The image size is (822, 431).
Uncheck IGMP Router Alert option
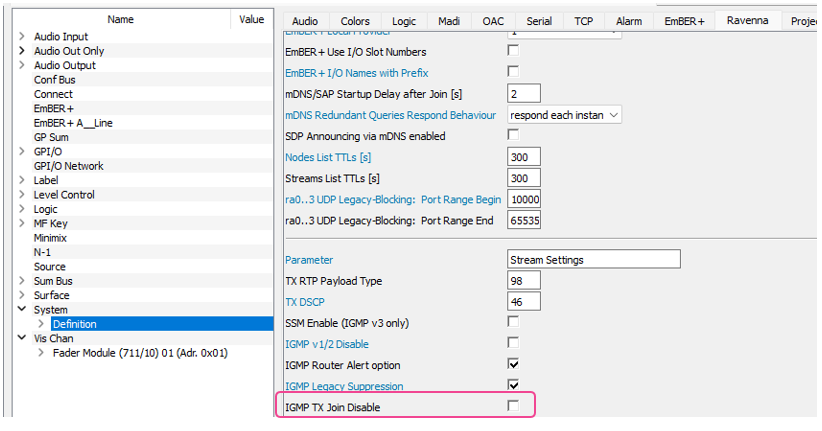click(513, 364)
